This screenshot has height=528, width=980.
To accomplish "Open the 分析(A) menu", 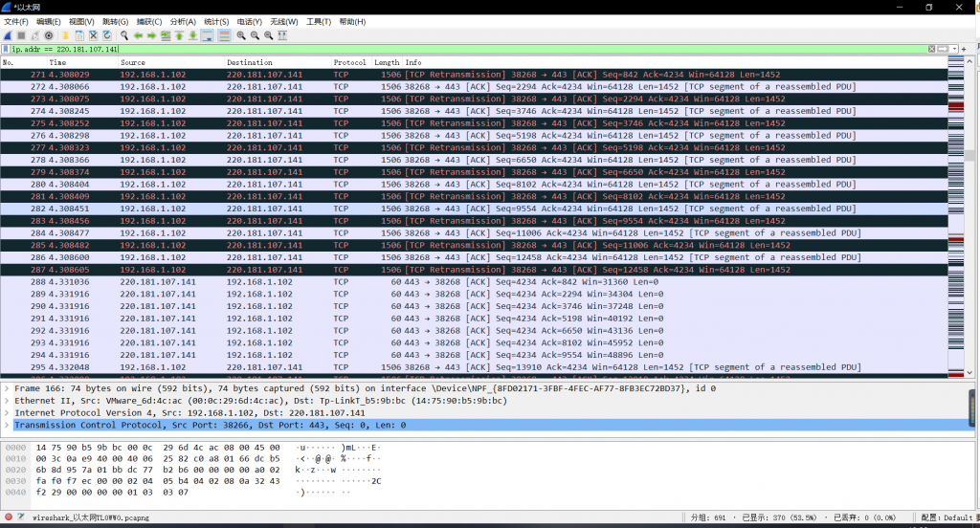I will pos(183,22).
